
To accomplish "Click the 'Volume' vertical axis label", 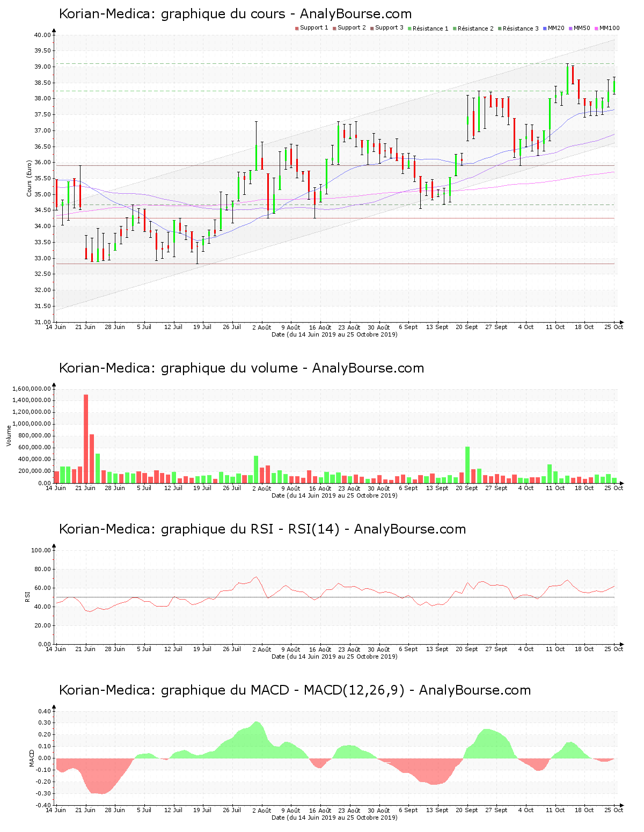I will (x=9, y=435).
